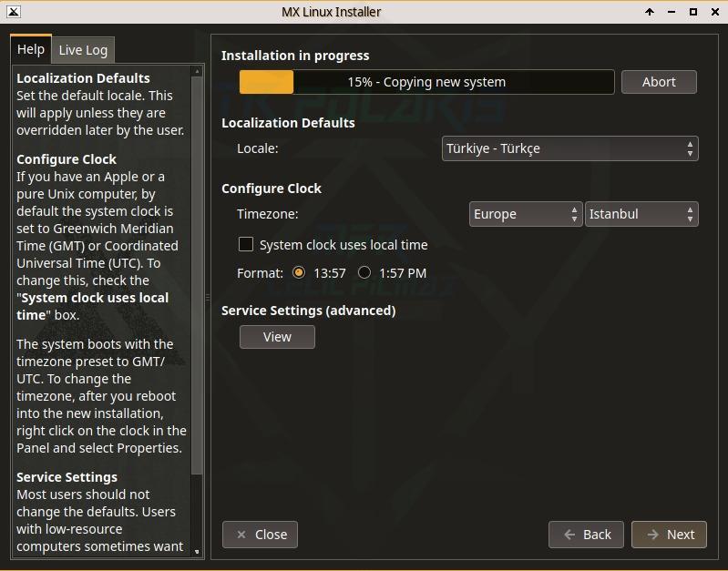Click the copying new system progress bar
Screen dimensions: 728x571
click(426, 82)
